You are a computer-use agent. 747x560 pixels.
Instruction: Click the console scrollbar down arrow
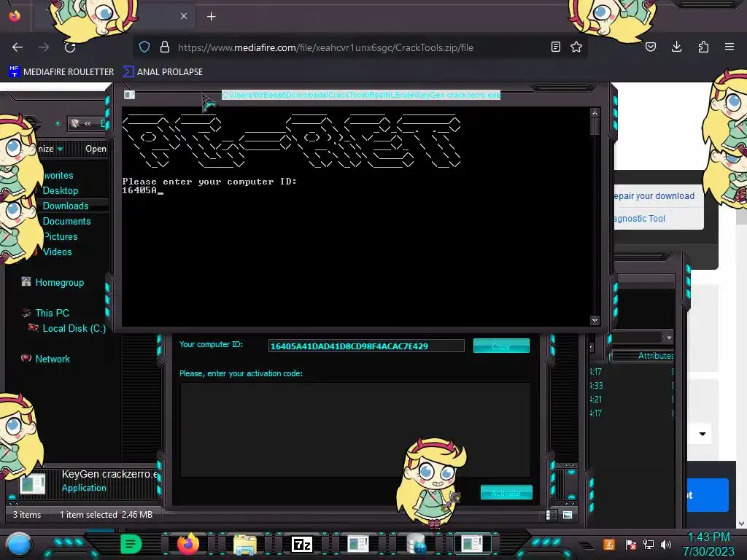coord(595,321)
